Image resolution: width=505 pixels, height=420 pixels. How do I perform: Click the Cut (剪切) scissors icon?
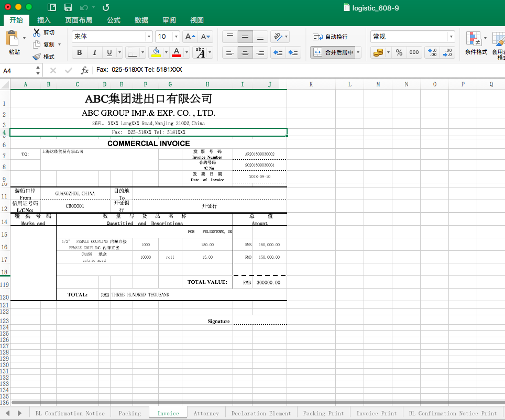[37, 32]
